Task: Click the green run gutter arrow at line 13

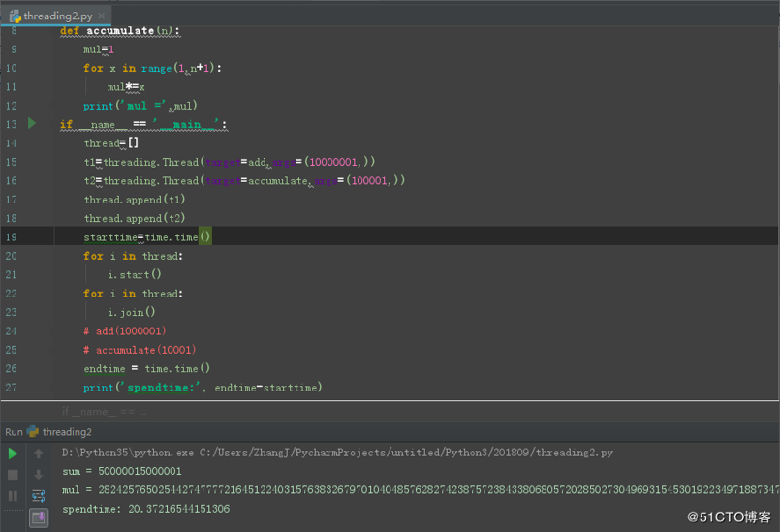Action: click(32, 123)
